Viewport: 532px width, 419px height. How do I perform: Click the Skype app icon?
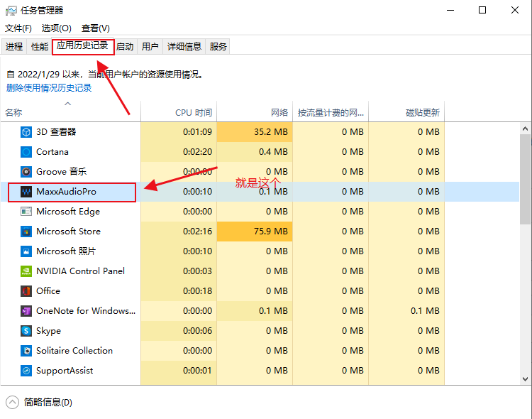coord(26,331)
